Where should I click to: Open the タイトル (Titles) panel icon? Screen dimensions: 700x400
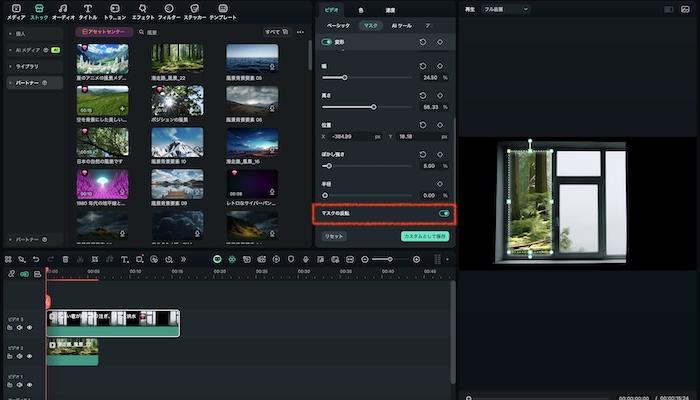[x=89, y=11]
